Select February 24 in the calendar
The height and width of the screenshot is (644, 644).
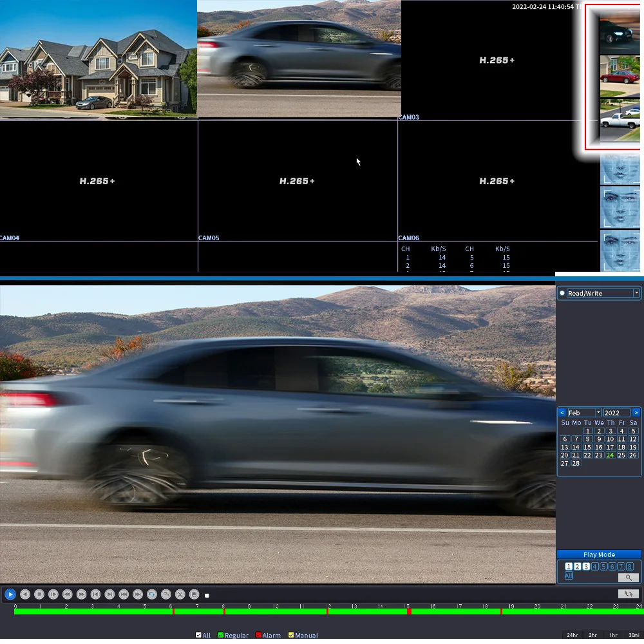coord(611,455)
